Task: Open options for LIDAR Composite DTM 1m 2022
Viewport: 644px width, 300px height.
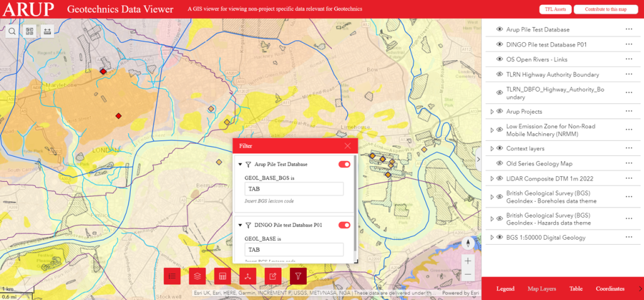Action: (629, 179)
